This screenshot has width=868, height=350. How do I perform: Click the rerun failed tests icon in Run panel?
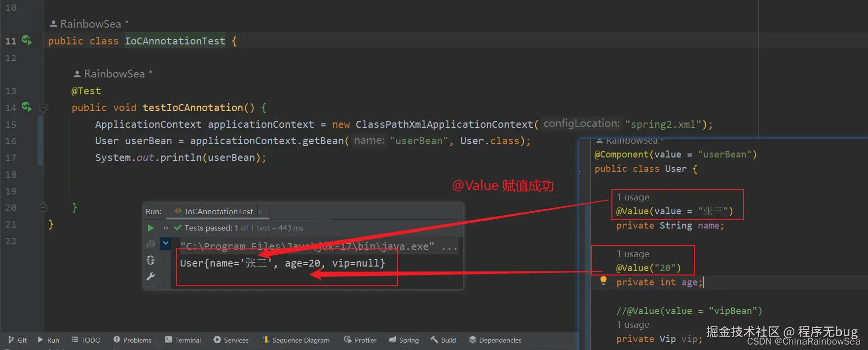[151, 244]
